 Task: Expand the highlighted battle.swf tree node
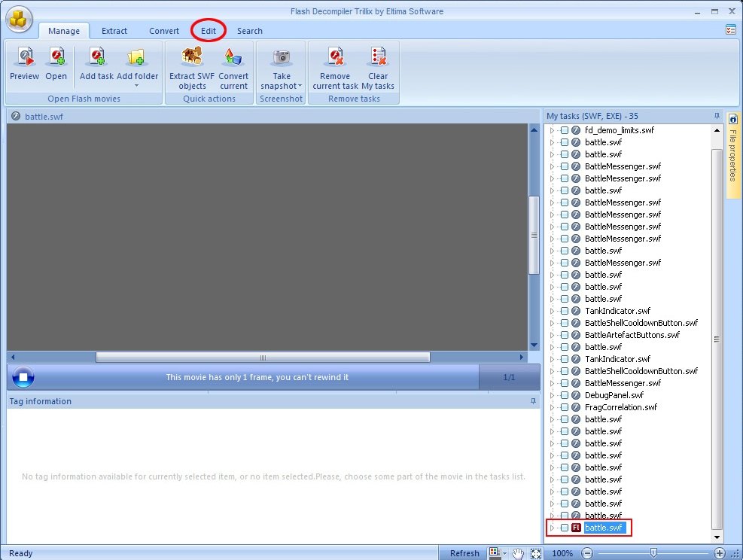552,528
